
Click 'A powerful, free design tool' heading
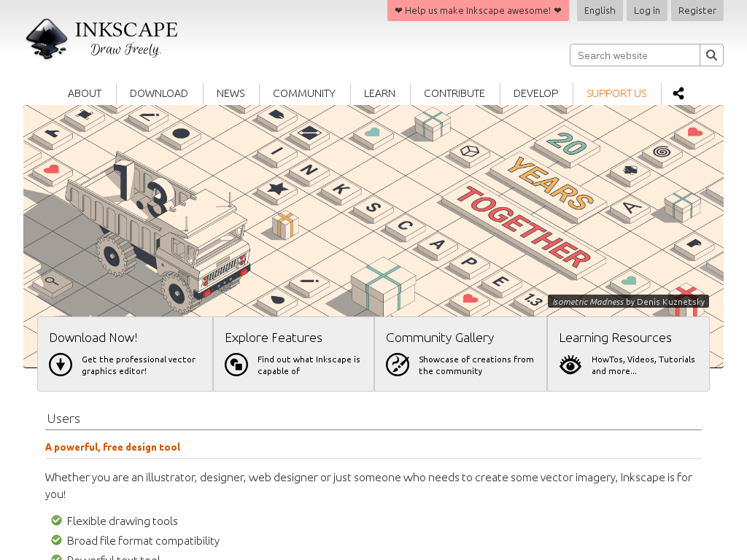pyautogui.click(x=112, y=447)
